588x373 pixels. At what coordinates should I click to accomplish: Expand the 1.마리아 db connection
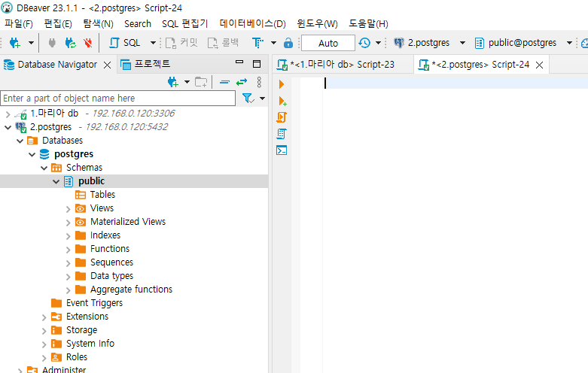pos(8,114)
